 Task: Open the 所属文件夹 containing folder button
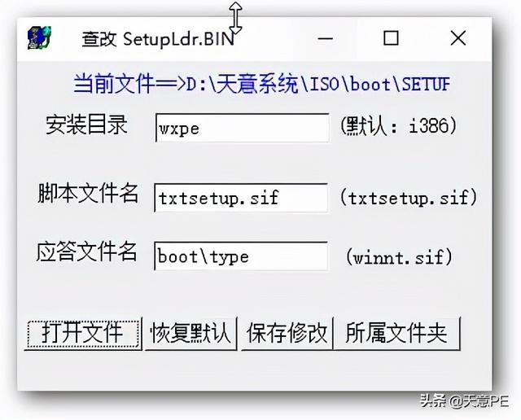click(x=396, y=333)
